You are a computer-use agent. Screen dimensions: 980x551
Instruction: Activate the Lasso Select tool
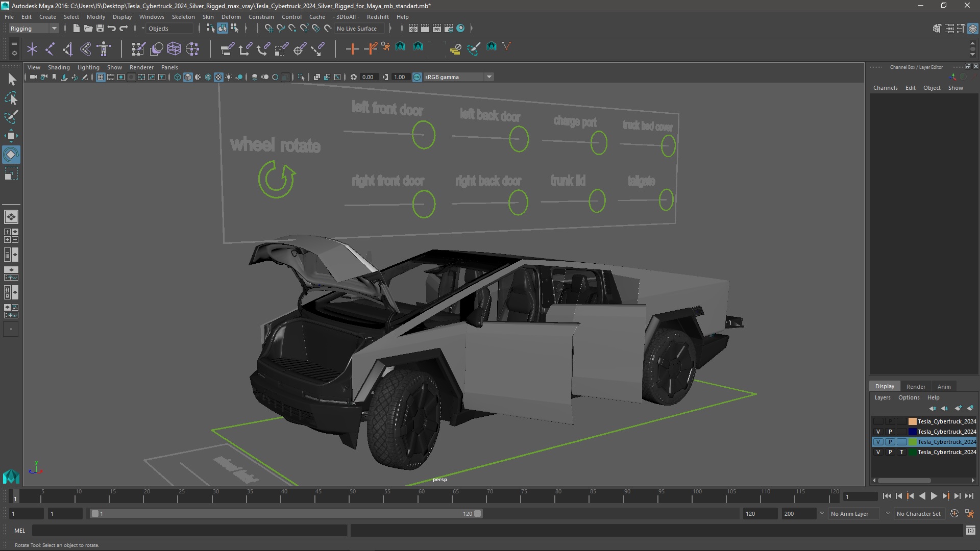[x=11, y=98]
